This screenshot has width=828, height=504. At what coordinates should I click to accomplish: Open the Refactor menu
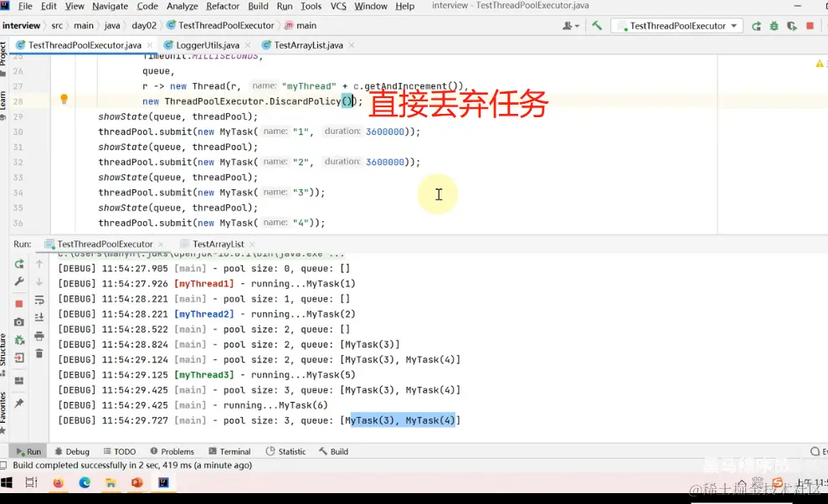point(223,6)
